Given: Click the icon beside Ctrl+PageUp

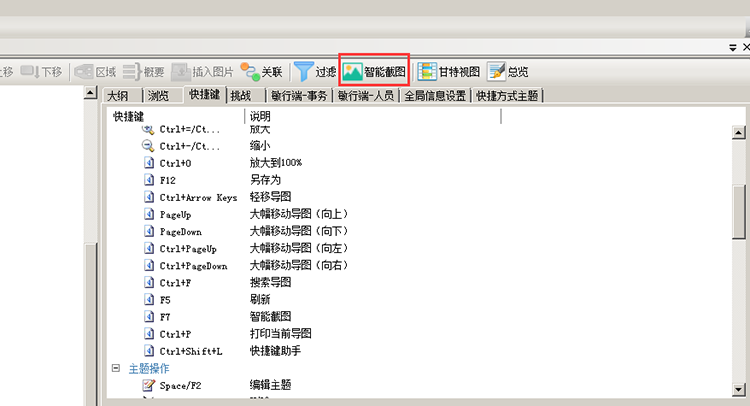Looking at the screenshot, I should click(x=149, y=249).
